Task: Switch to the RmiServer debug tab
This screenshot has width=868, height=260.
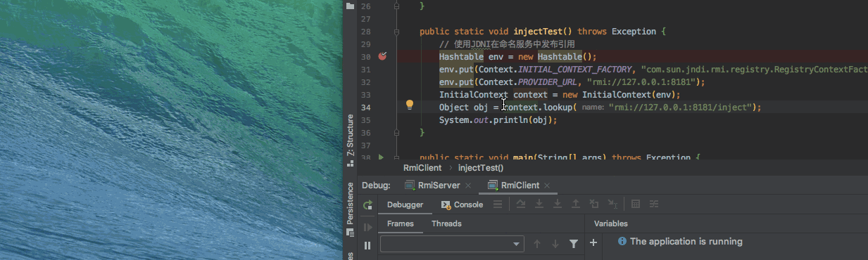Action: pyautogui.click(x=432, y=186)
